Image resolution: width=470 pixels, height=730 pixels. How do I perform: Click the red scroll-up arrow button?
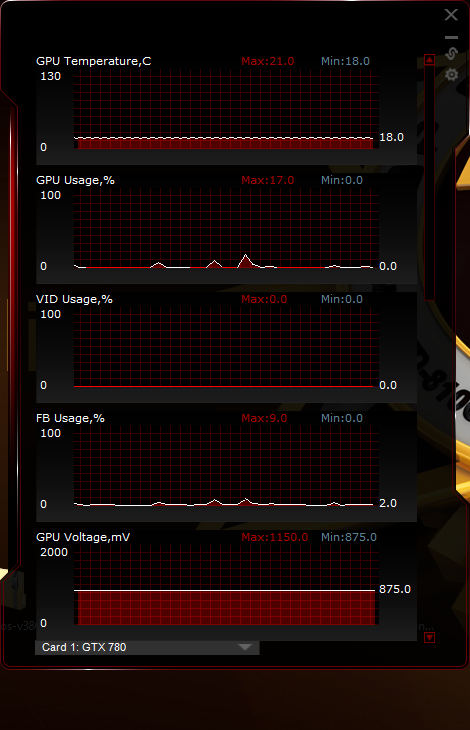pyautogui.click(x=430, y=60)
